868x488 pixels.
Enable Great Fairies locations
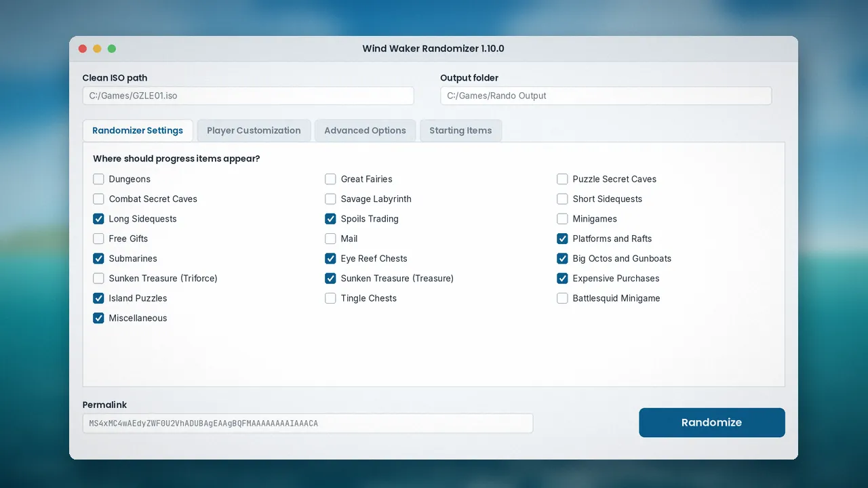coord(330,179)
